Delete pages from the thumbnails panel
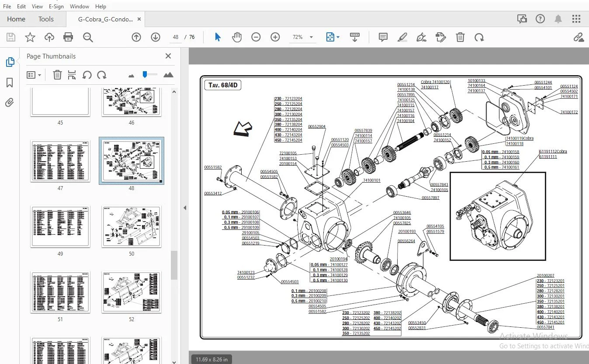This screenshot has width=589, height=364. click(x=57, y=75)
